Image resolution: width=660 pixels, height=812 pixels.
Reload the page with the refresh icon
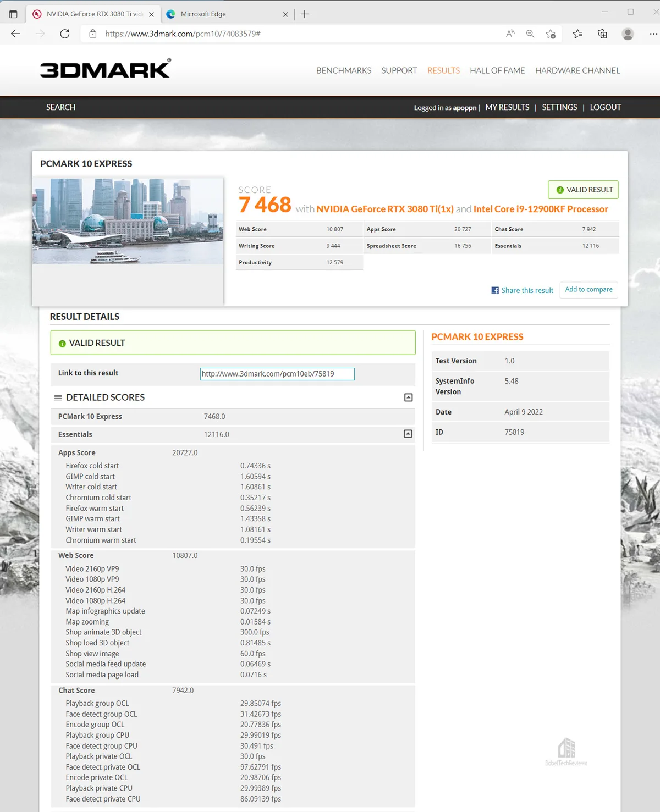point(65,34)
